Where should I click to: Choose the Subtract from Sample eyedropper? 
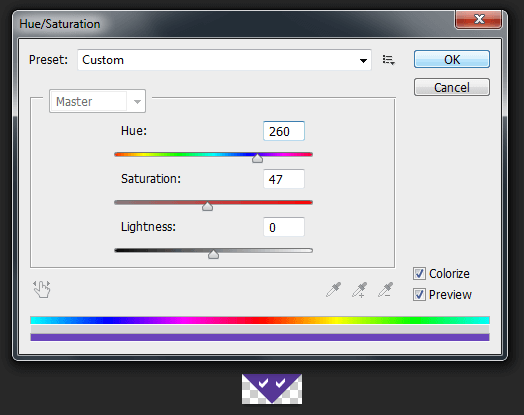(x=385, y=289)
